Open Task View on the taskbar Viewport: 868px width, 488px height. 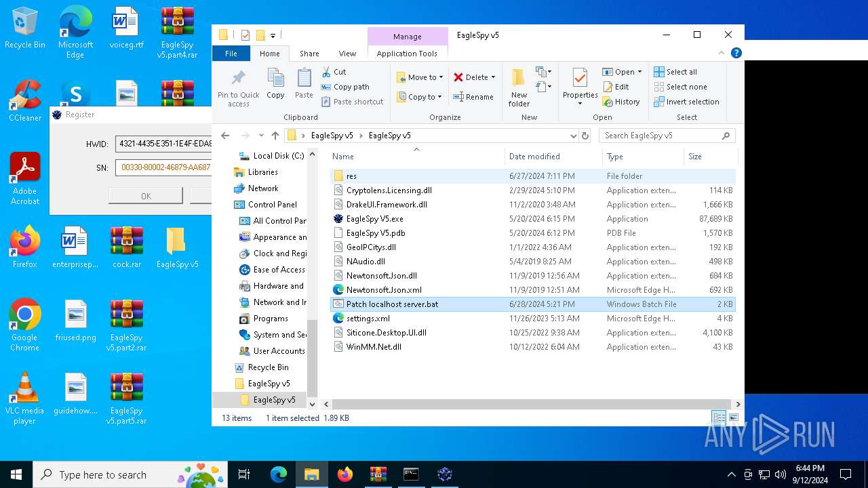[x=244, y=474]
